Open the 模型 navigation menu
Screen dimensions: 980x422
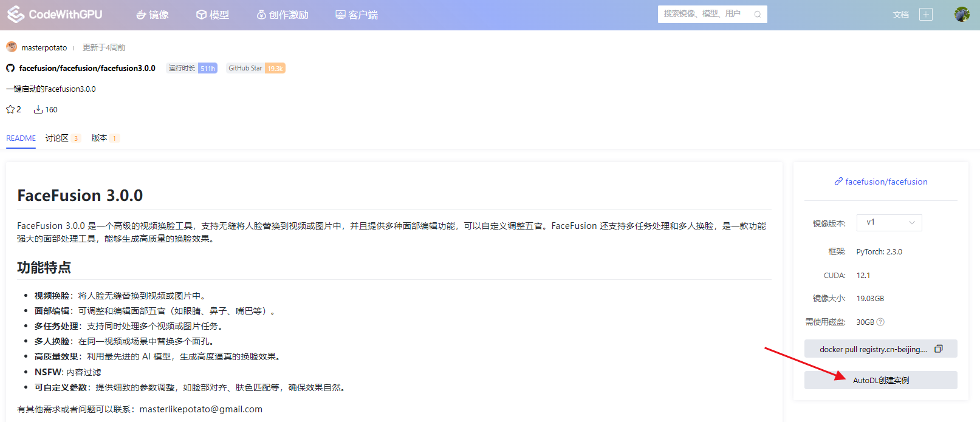pos(213,15)
